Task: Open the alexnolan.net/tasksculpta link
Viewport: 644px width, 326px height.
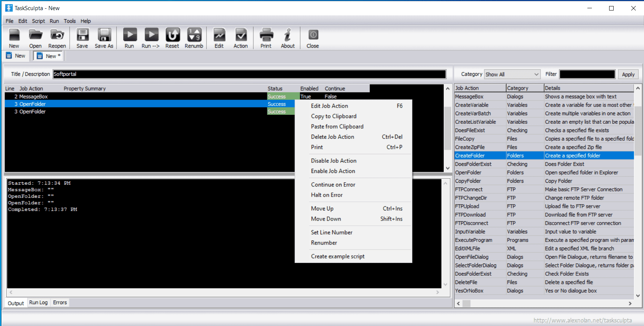Action: 583,320
